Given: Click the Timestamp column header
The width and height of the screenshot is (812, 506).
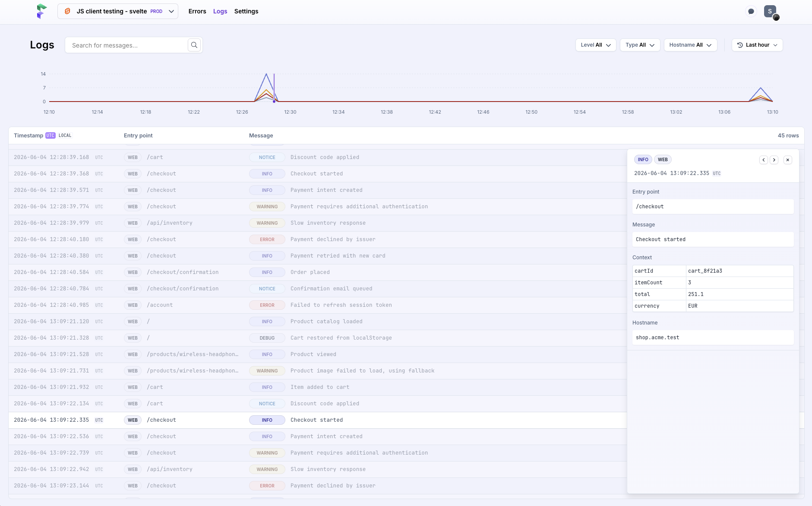Looking at the screenshot, I should [x=28, y=135].
